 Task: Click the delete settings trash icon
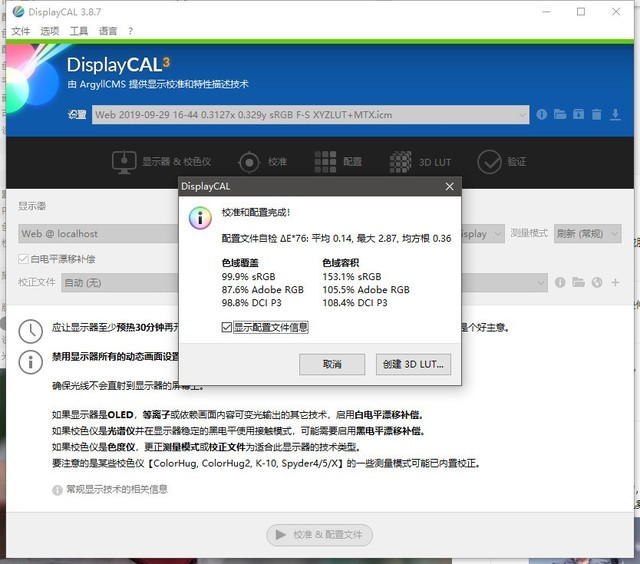pos(597,115)
